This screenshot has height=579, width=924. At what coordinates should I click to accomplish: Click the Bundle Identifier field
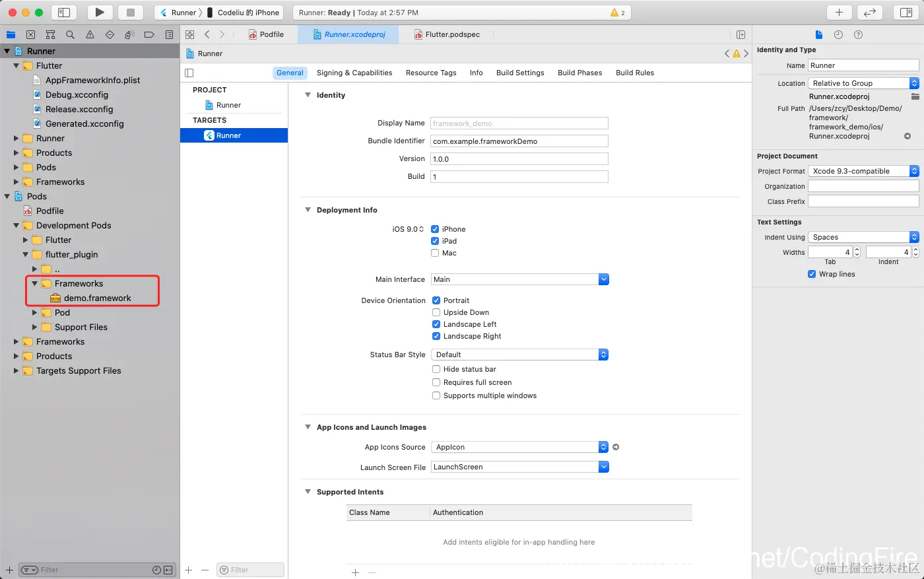pyautogui.click(x=519, y=141)
